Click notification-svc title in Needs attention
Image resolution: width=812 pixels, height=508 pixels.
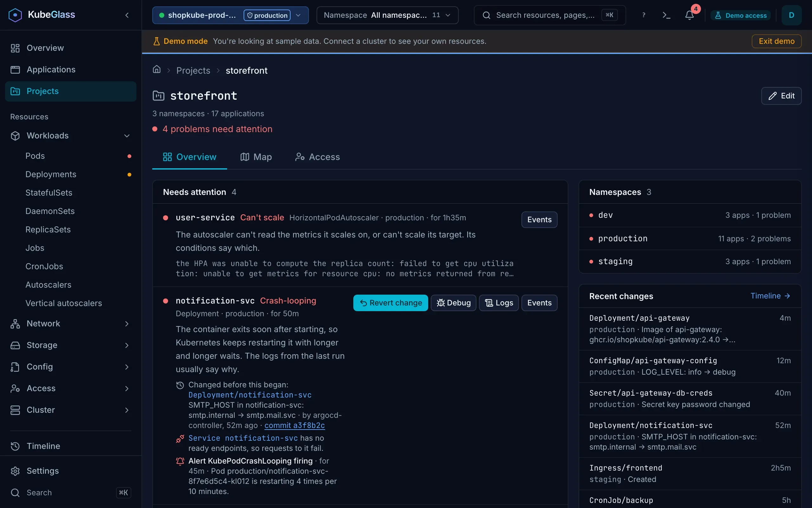215,301
